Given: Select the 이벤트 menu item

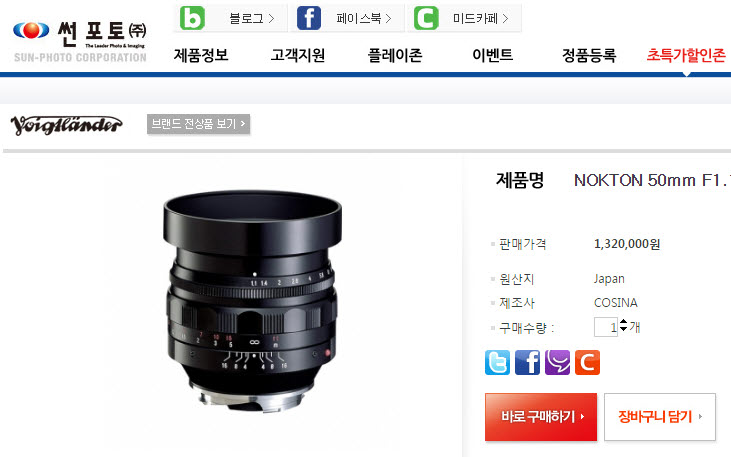Looking at the screenshot, I should pyautogui.click(x=492, y=55).
